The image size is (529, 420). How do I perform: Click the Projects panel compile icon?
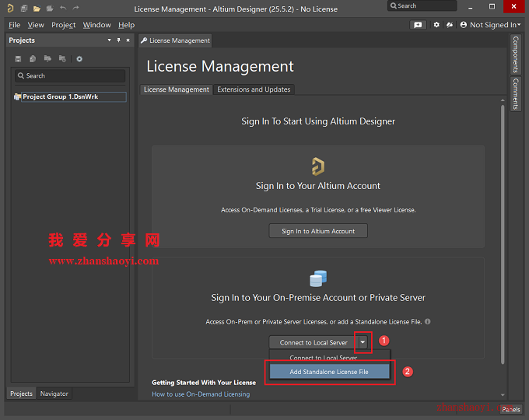point(33,59)
